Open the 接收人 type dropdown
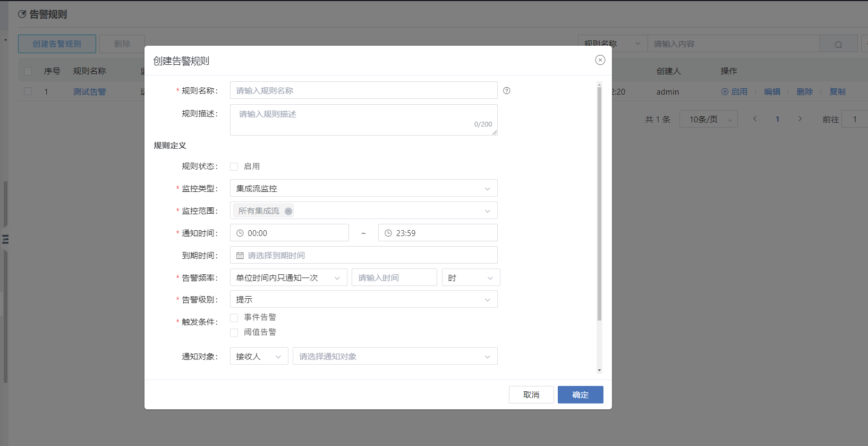Viewport: 868px width, 446px height. click(x=259, y=357)
